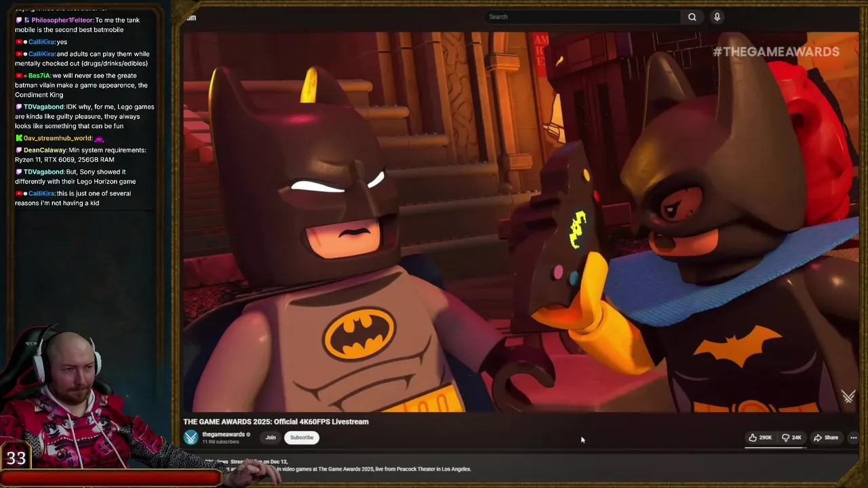This screenshot has width=868, height=488.
Task: Open thegameawards channel avatar
Action: point(191,438)
